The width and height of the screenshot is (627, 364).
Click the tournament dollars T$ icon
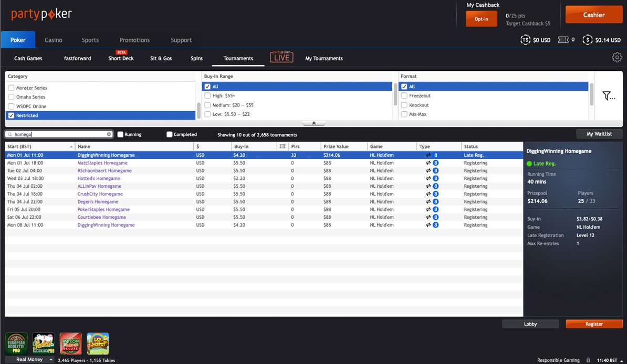click(525, 39)
